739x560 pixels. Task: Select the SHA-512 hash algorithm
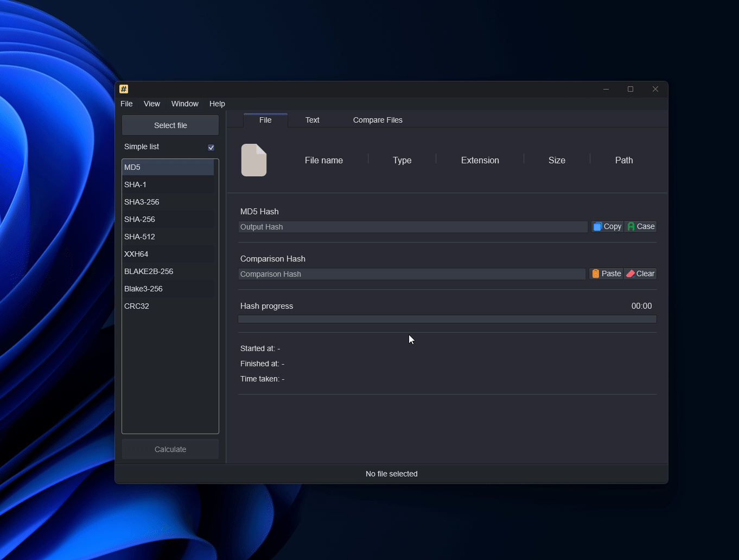[168, 237]
